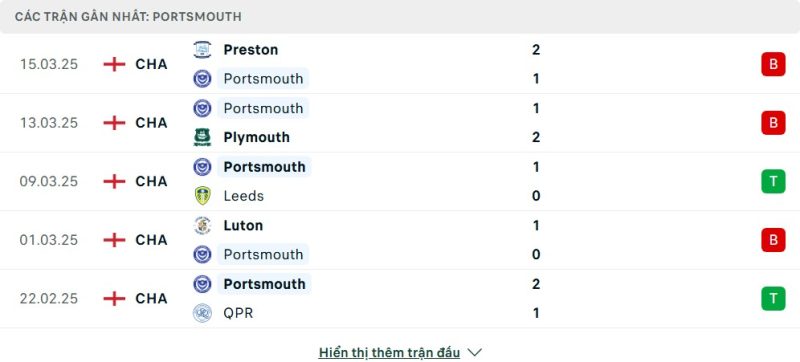Click the Preston club crest icon
800x362 pixels.
pyautogui.click(x=203, y=50)
